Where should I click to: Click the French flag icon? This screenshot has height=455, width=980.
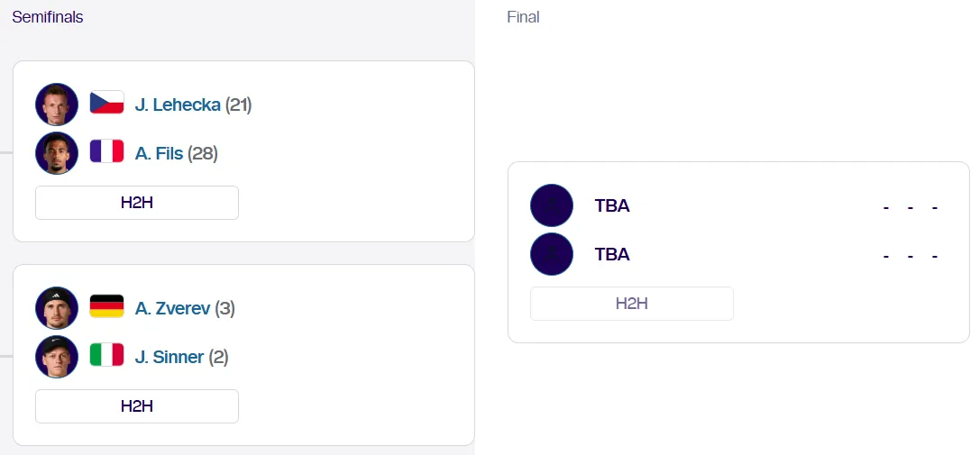tap(106, 153)
